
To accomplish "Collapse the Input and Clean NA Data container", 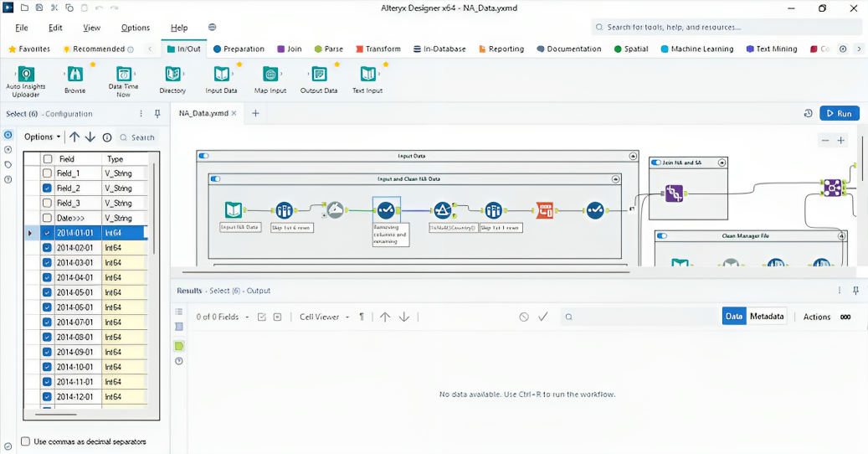I will coord(615,178).
